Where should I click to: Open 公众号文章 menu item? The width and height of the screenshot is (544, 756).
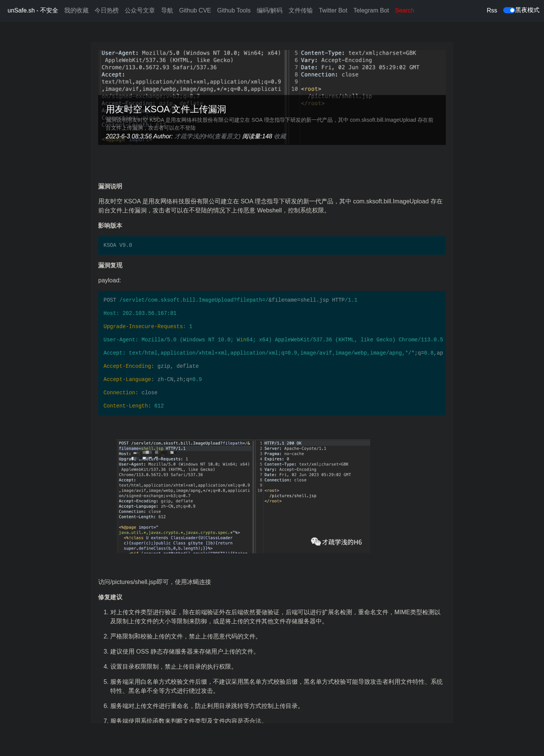tap(140, 11)
